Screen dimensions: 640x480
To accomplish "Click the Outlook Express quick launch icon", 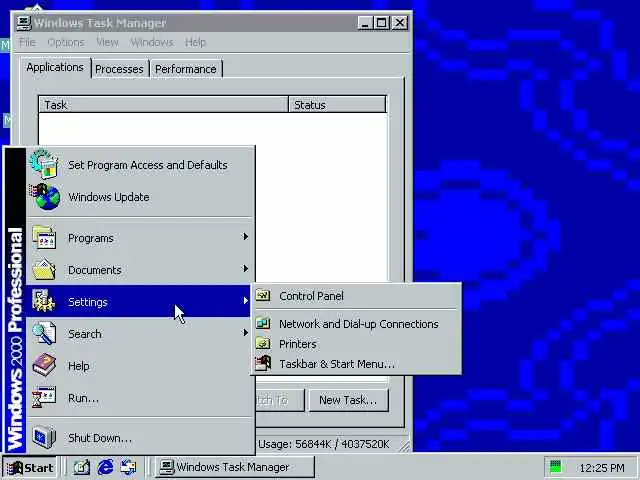I will (129, 467).
